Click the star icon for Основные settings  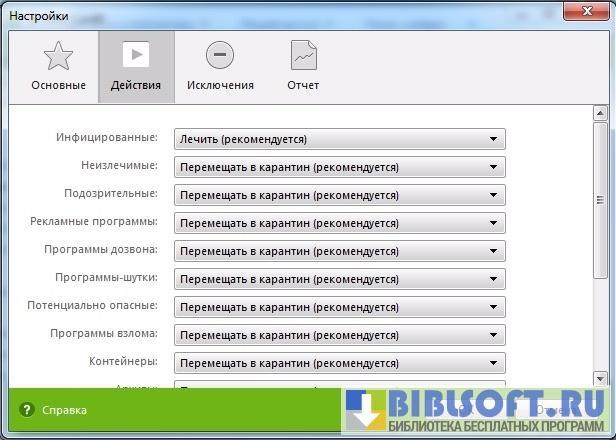click(58, 55)
